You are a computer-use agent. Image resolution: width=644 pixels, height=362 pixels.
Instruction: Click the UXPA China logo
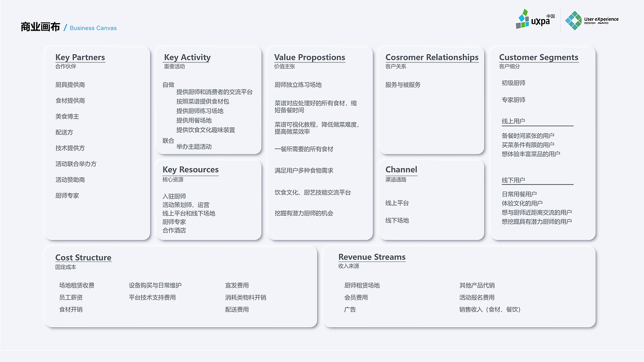(x=533, y=20)
